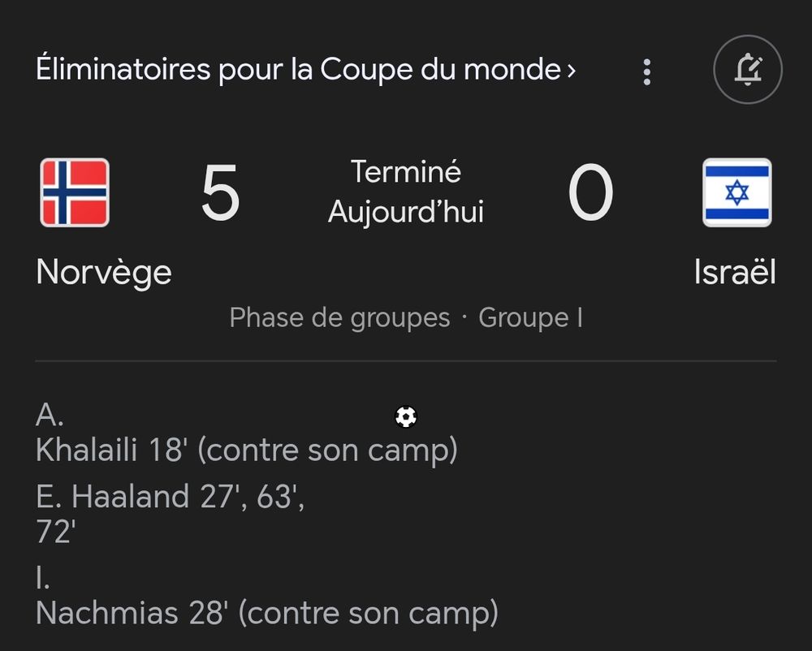This screenshot has width=812, height=651.
Task: Click Israel's score of 0
Action: point(590,193)
